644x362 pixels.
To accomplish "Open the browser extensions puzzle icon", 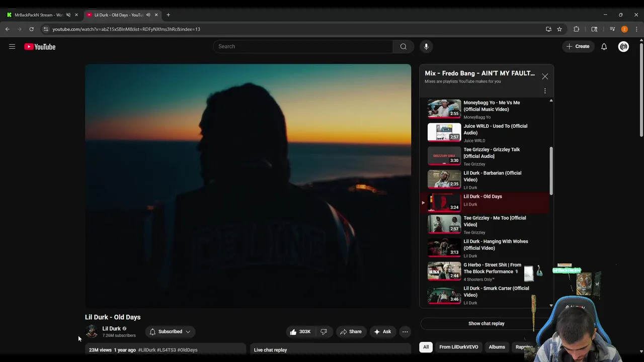I will [x=577, y=29].
